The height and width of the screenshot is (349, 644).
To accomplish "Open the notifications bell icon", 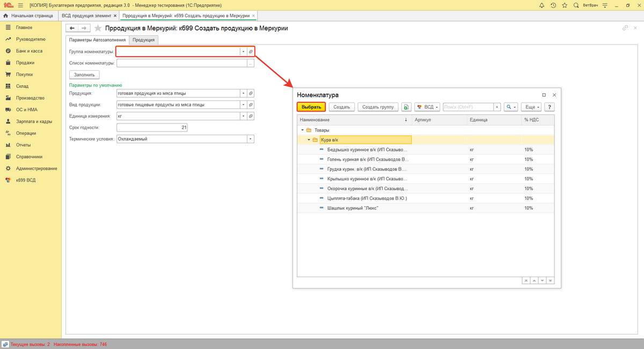I will click(x=543, y=5).
